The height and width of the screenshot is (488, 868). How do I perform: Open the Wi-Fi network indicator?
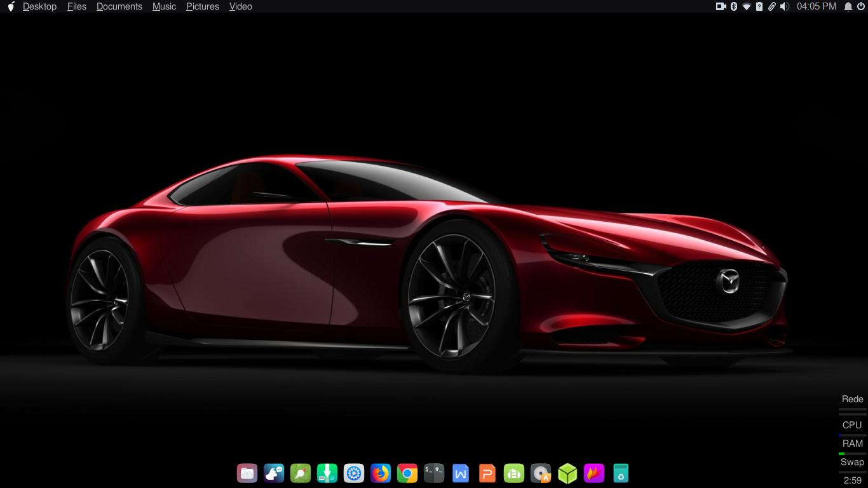click(747, 6)
